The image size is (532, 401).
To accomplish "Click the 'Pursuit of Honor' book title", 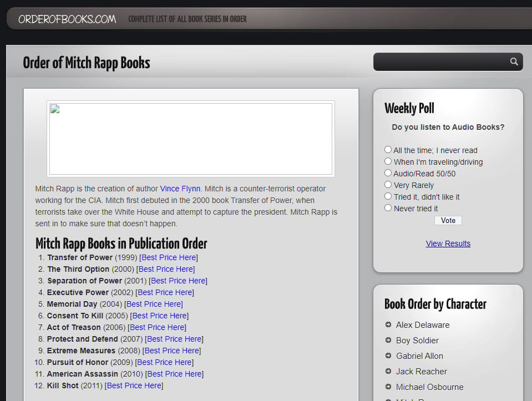I will click(x=77, y=362).
